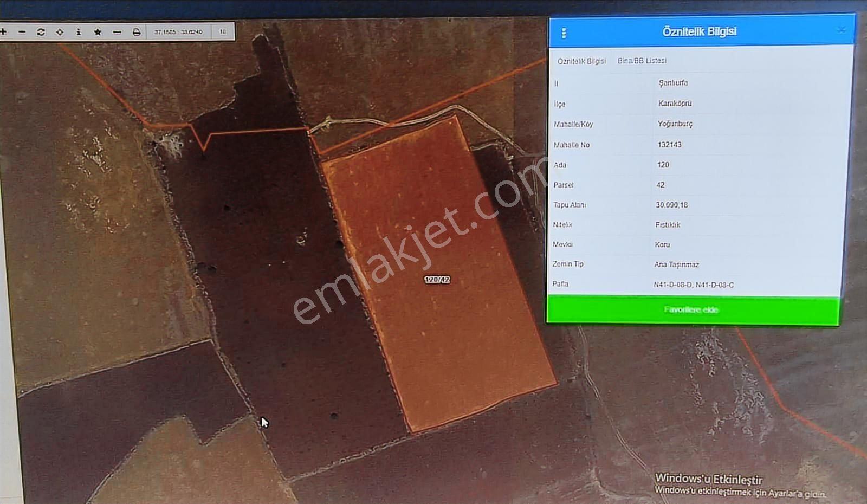
Task: Close the Öznitelik Bilgisi panel
Action: click(841, 30)
